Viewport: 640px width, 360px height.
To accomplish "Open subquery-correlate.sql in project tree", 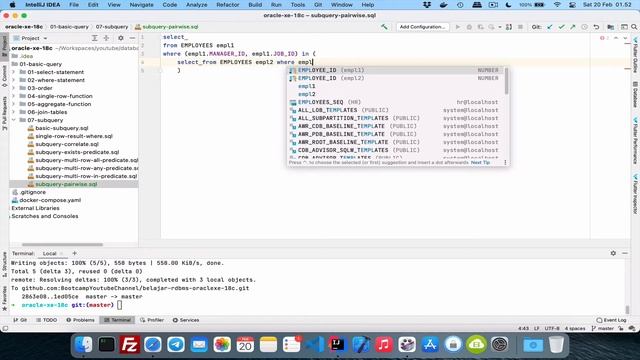I will [x=67, y=144].
